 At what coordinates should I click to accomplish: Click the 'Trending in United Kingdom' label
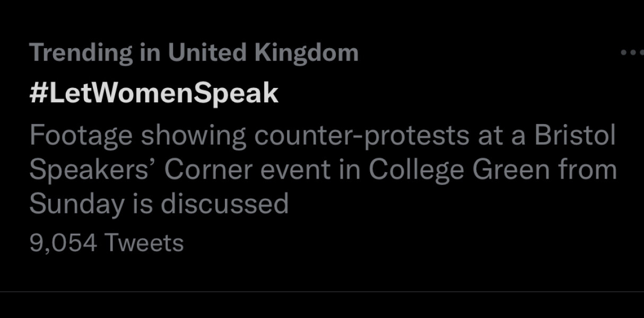point(194,53)
